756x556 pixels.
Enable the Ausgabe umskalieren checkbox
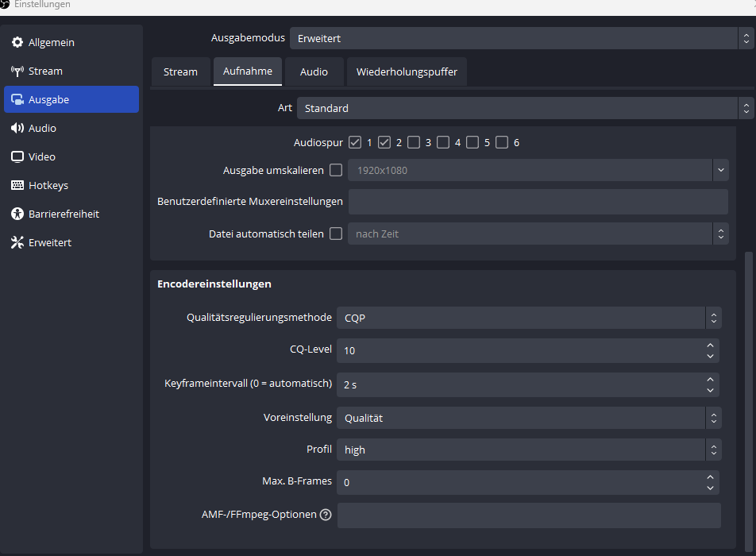[336, 170]
